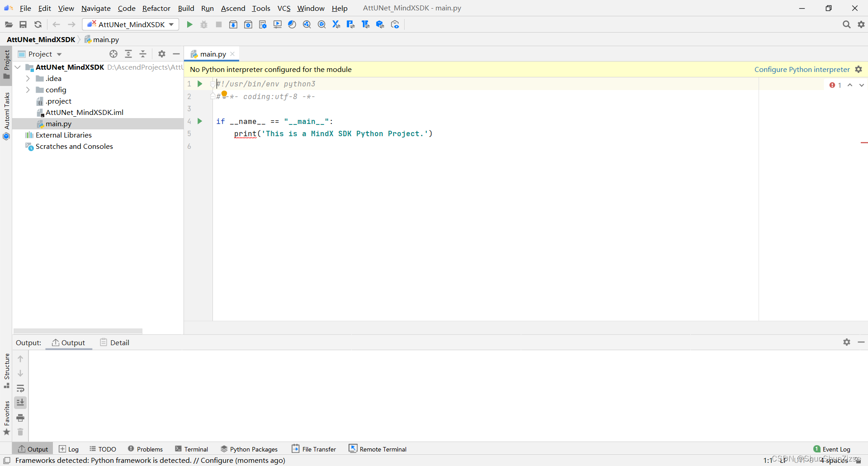Click the Save All disk icon
The height and width of the screenshot is (466, 868).
[23, 24]
